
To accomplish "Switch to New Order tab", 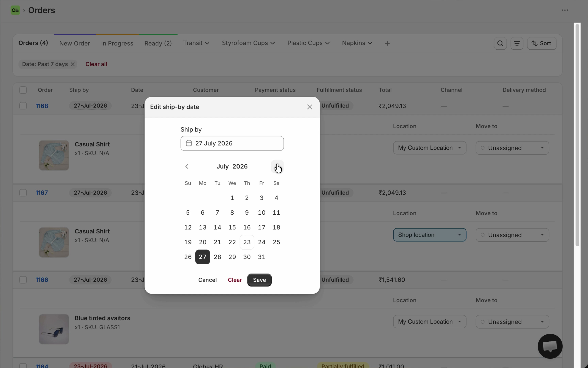I will tap(75, 44).
